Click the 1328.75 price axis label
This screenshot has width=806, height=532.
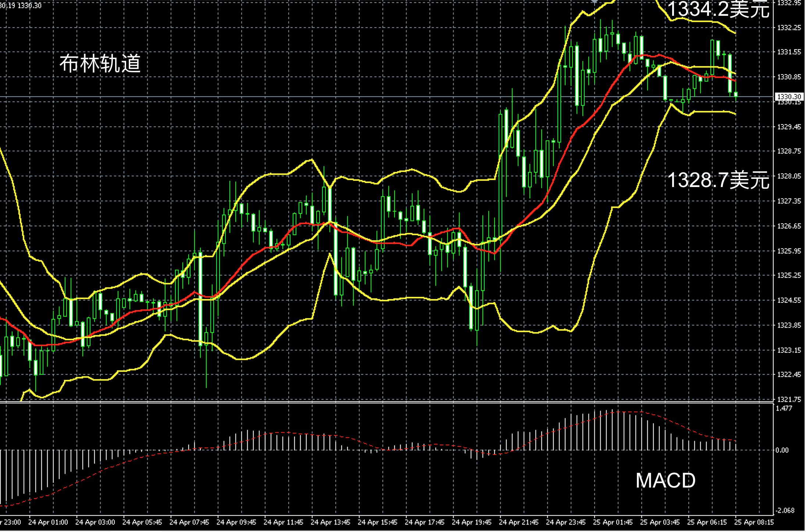click(x=789, y=151)
